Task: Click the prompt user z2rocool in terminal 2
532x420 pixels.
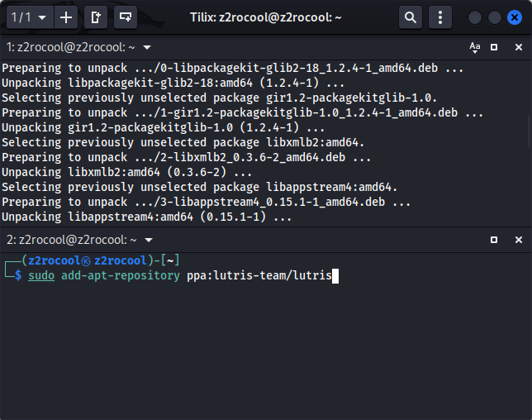Action: (55, 260)
